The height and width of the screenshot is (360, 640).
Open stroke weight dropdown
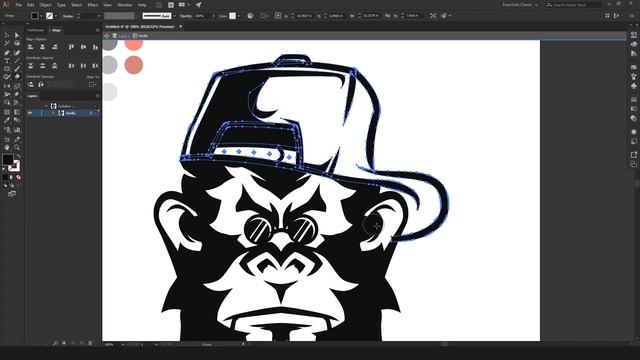98,16
